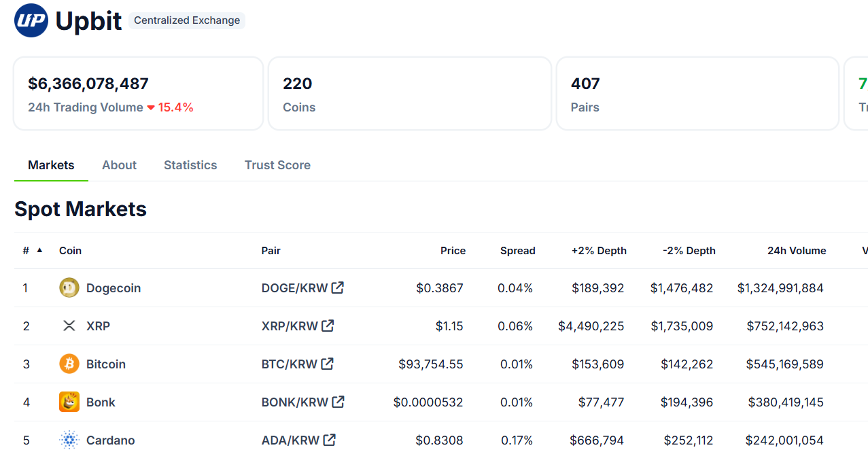Click the Dogecoin coin icon
Image resolution: width=868 pixels, height=452 pixels.
coord(69,288)
